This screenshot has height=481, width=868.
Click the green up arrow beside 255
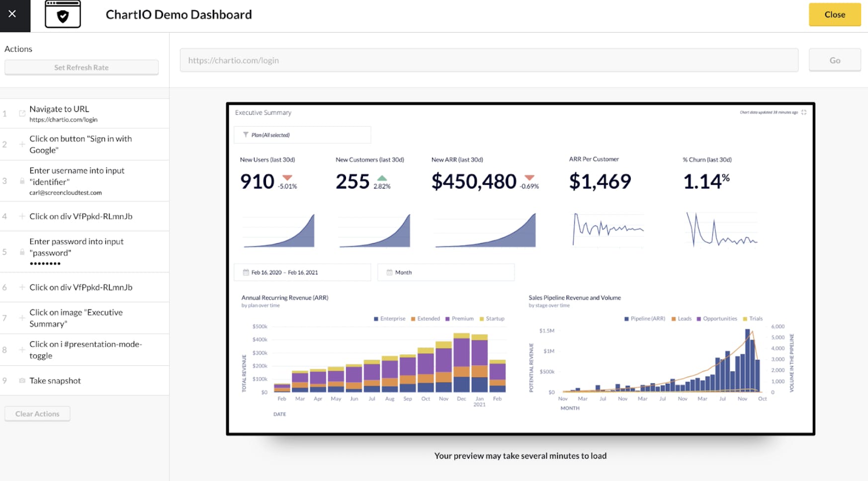pyautogui.click(x=382, y=177)
